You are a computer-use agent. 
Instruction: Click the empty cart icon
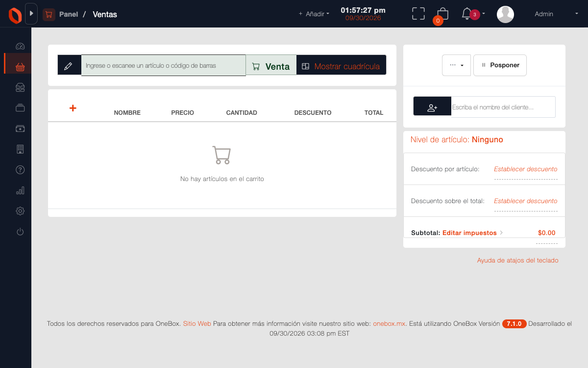tap(221, 155)
